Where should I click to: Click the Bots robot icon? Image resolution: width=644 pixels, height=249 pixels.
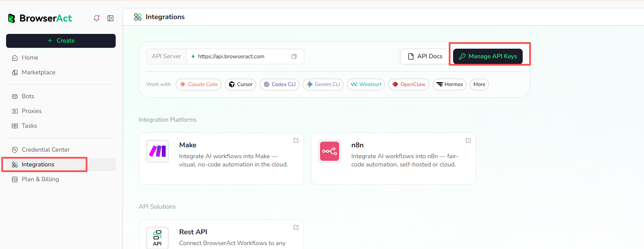tap(15, 96)
